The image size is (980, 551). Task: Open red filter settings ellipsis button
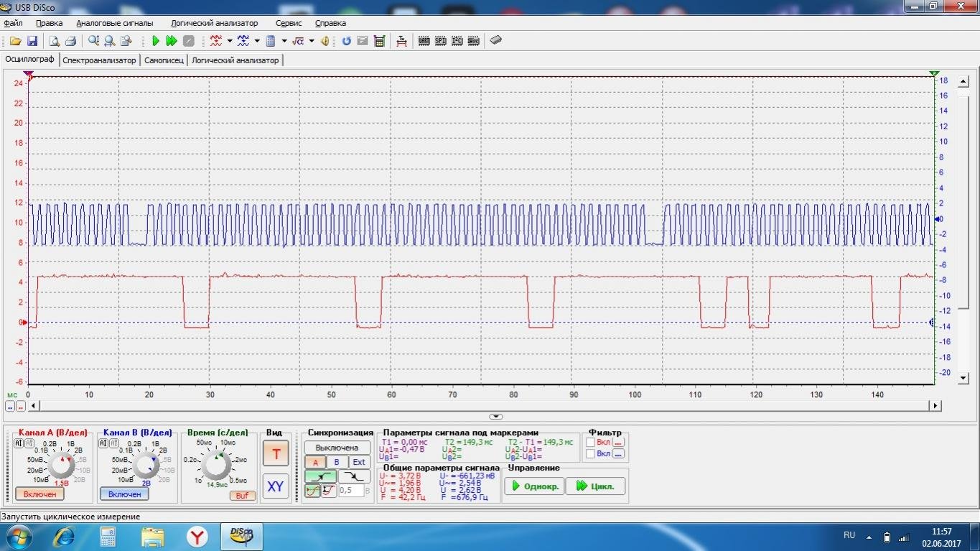[618, 443]
